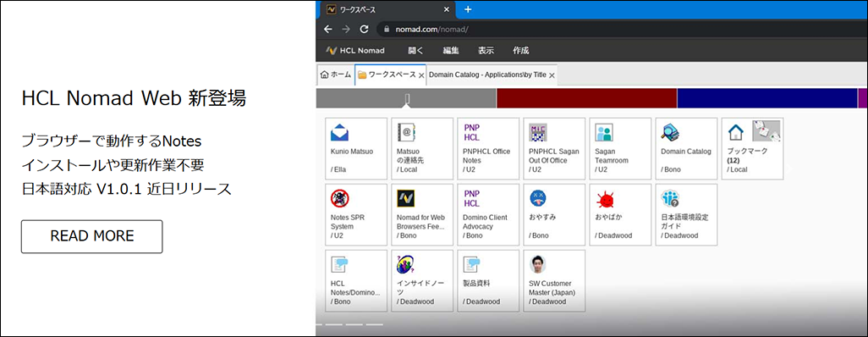
Task: Open the Kunio Matsuo mail icon
Action: coord(339,133)
